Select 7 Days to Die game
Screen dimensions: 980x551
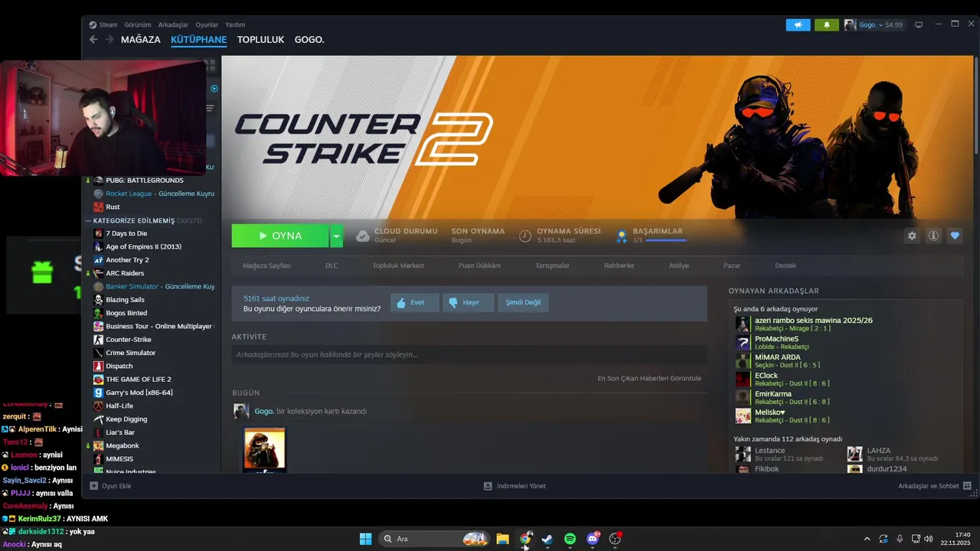126,233
